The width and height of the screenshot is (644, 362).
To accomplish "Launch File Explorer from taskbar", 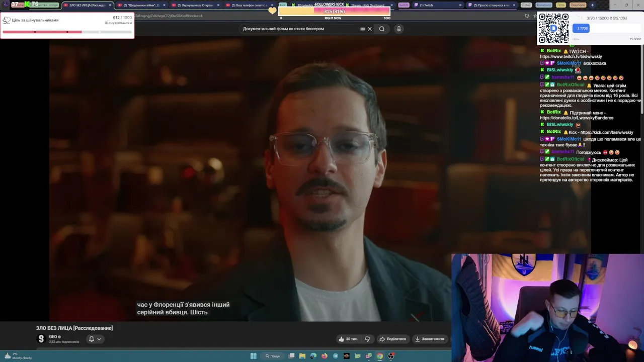I will coord(302,356).
